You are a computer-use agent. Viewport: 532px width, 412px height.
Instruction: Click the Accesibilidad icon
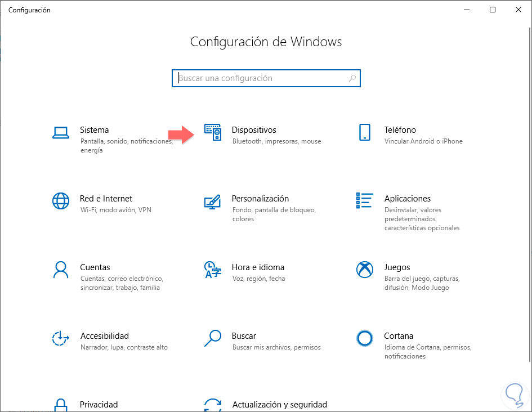point(61,338)
